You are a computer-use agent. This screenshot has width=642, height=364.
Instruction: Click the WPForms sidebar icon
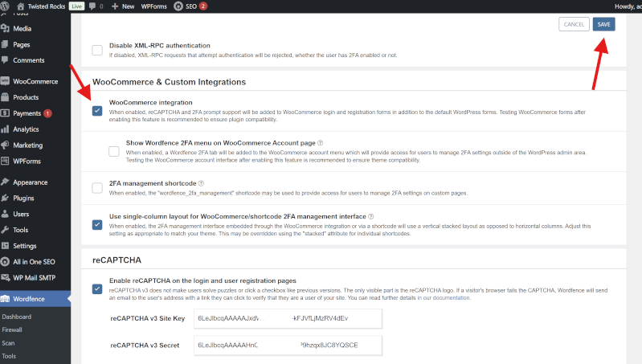point(5,161)
